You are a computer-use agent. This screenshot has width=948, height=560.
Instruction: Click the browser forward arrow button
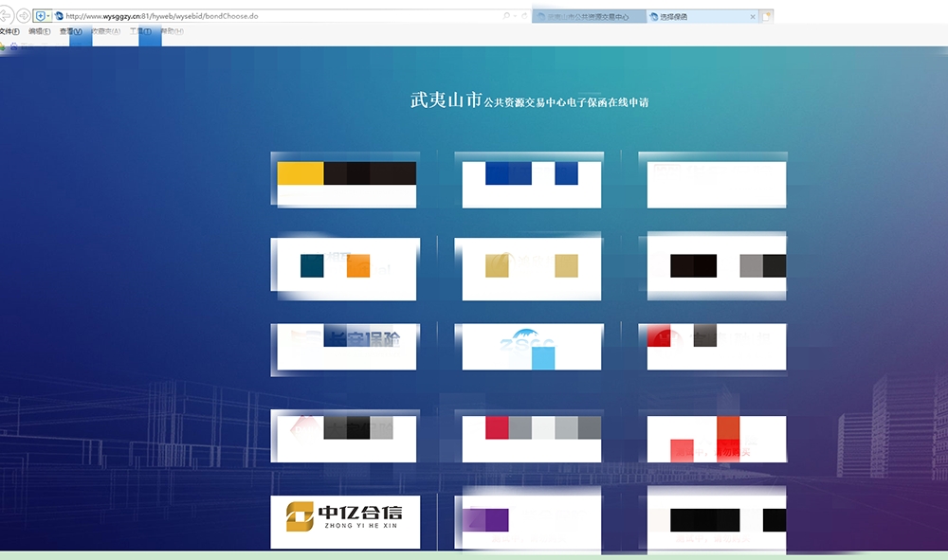[x=23, y=16]
